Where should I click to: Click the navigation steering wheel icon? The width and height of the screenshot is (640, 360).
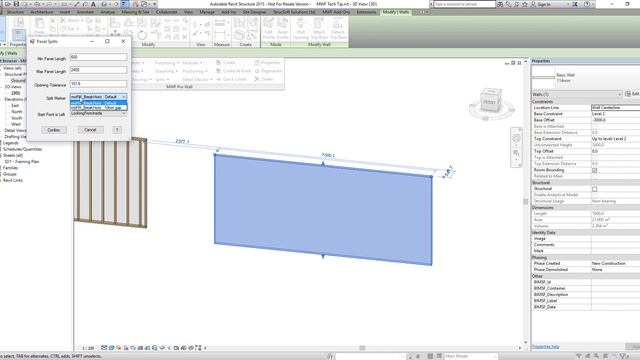point(516,139)
